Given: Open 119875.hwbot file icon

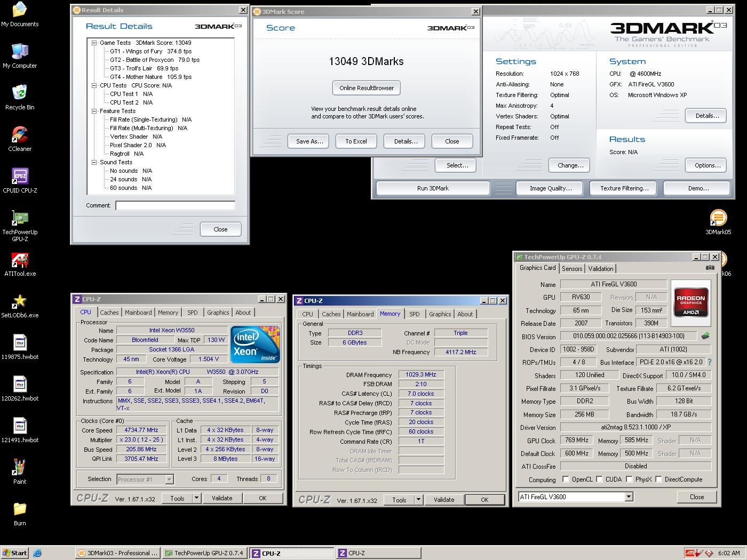Looking at the screenshot, I should 20,347.
